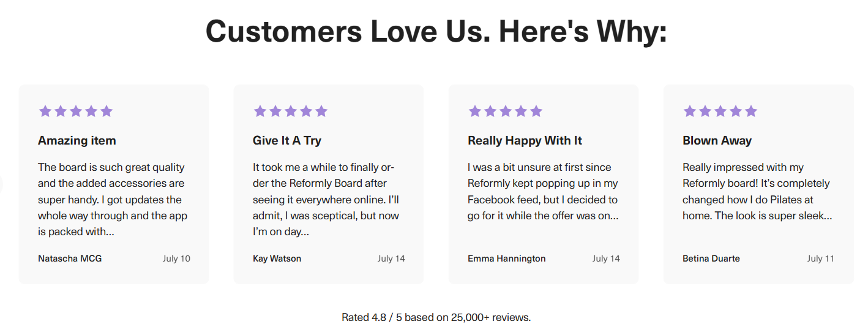Click the star rating on Give It A Try review

pos(291,111)
